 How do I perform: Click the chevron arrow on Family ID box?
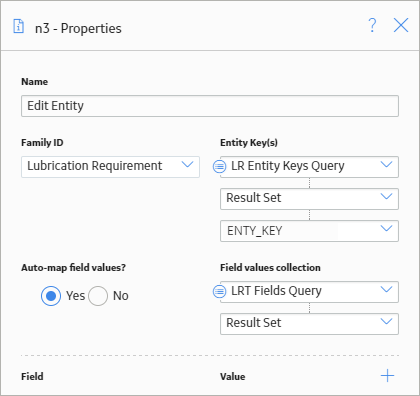coord(187,164)
